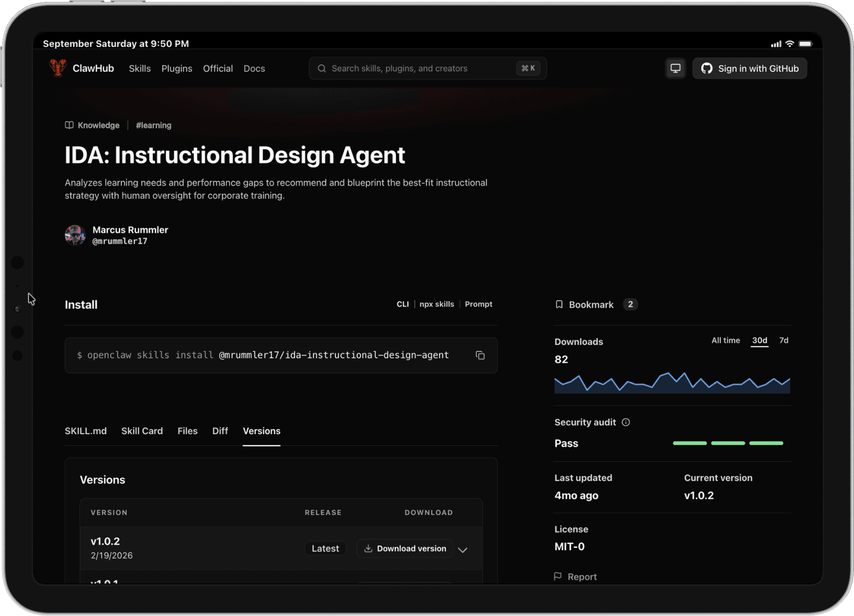The width and height of the screenshot is (854, 616).
Task: Toggle the display theme monitor icon
Action: 675,68
